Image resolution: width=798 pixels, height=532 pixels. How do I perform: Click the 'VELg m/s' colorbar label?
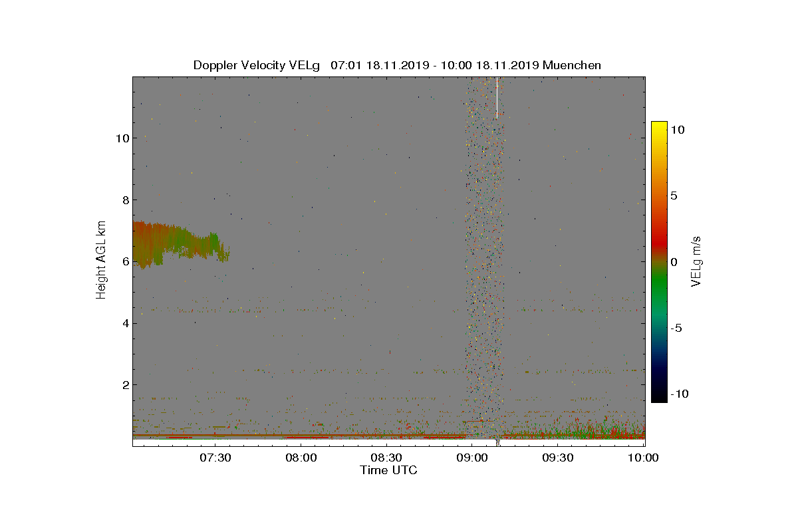click(x=698, y=261)
